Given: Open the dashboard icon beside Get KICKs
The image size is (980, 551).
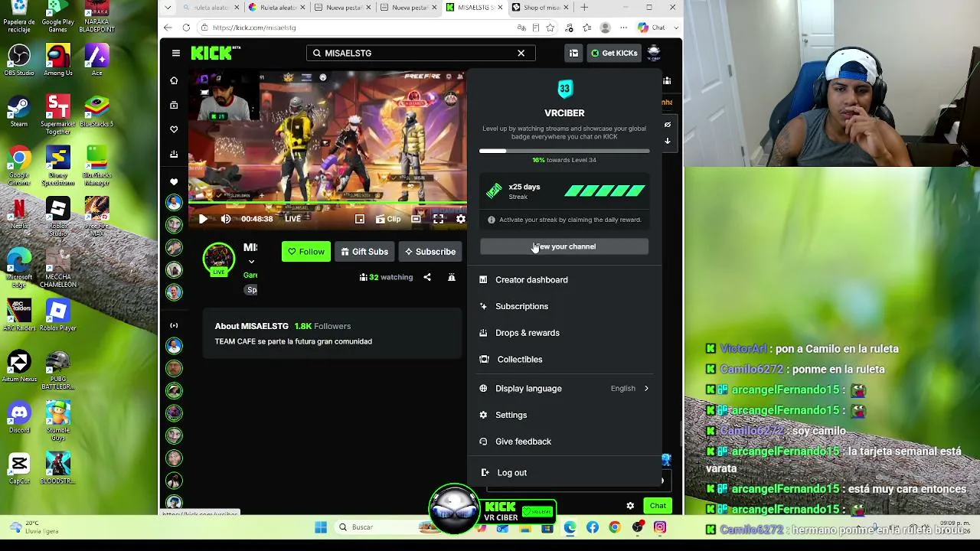Looking at the screenshot, I should [573, 53].
